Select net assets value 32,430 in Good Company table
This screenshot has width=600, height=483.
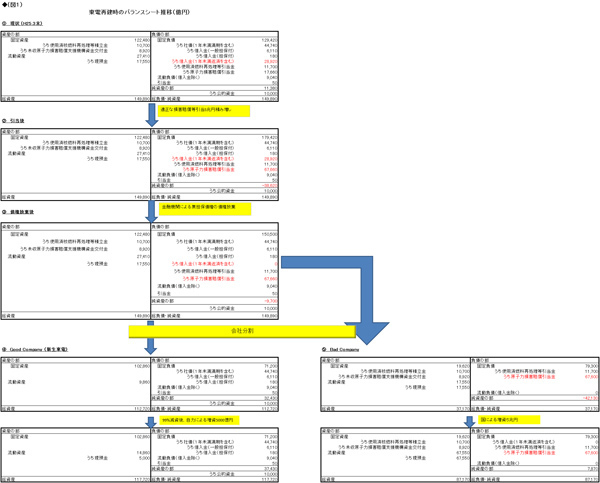271,398
